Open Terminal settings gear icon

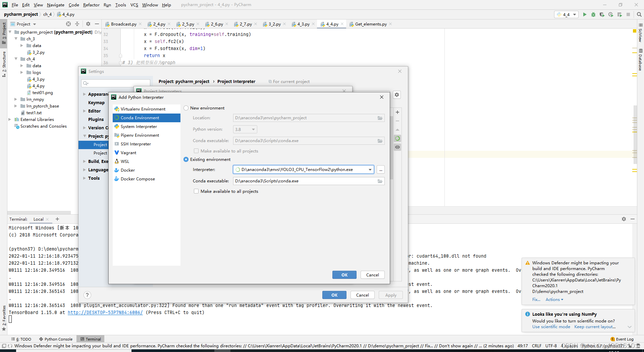tap(624, 219)
